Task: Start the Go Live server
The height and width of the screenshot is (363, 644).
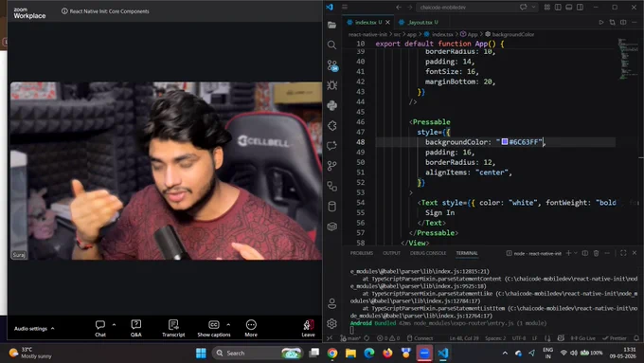Action: (582, 338)
